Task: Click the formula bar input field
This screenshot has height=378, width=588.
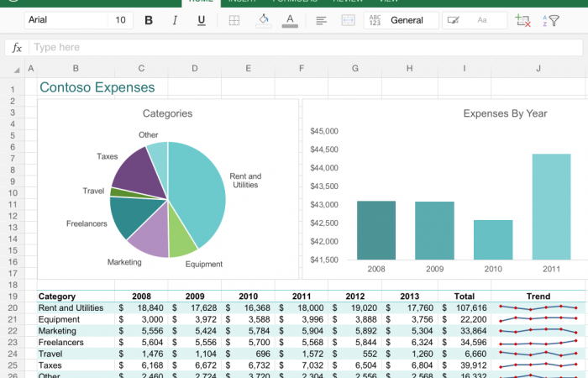Action: point(302,48)
